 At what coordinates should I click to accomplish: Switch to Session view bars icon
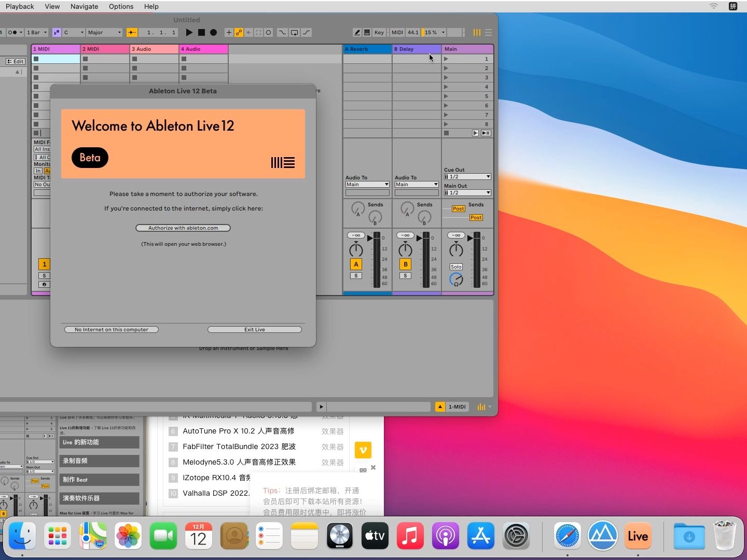[477, 32]
